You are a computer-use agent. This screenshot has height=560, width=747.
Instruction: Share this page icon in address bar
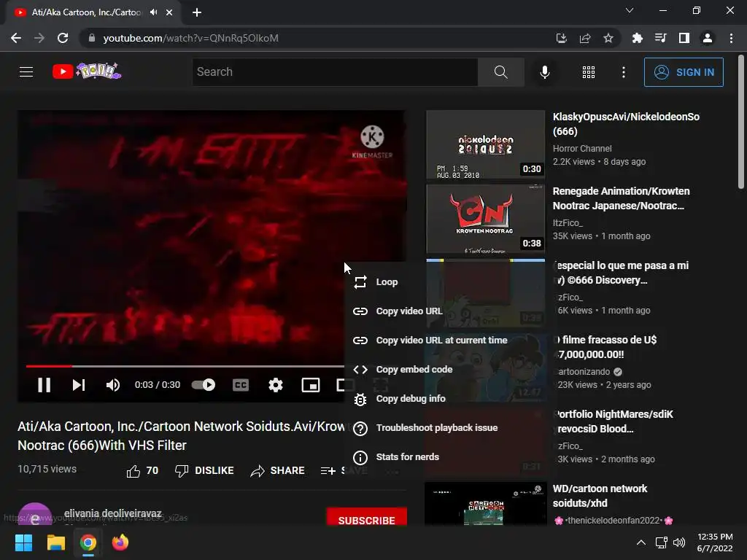584,38
